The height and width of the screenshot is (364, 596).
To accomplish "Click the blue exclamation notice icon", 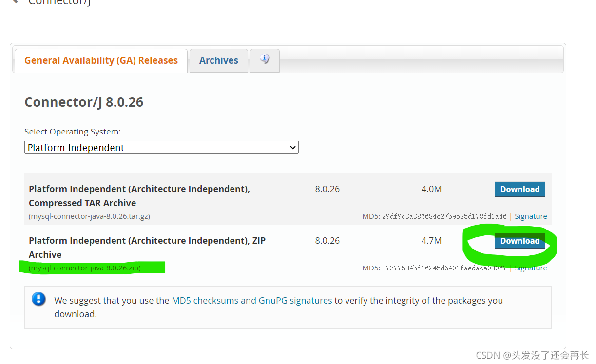I will (38, 299).
